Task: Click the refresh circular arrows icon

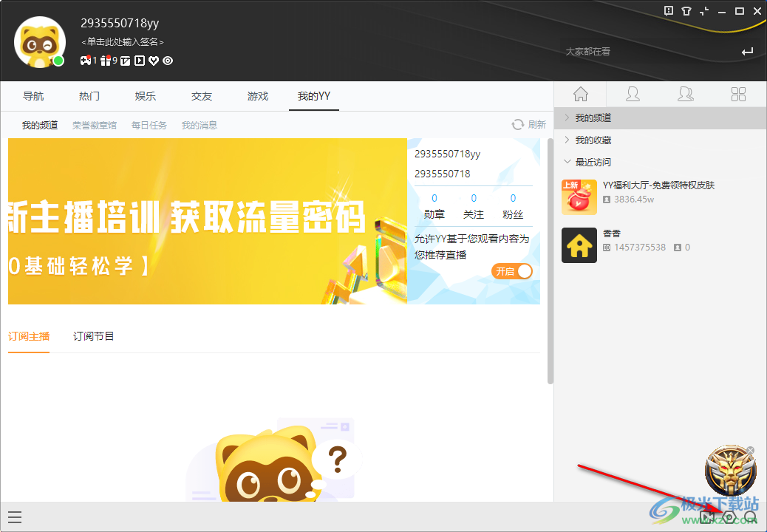Action: tap(517, 125)
